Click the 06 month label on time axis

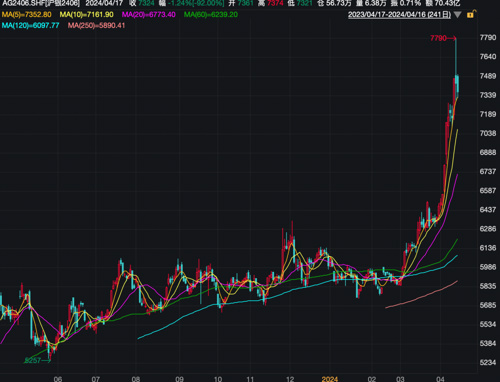(x=58, y=379)
